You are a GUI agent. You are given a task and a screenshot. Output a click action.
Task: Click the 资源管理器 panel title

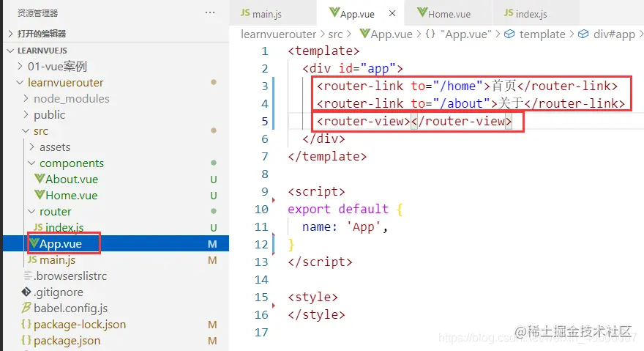[x=37, y=13]
